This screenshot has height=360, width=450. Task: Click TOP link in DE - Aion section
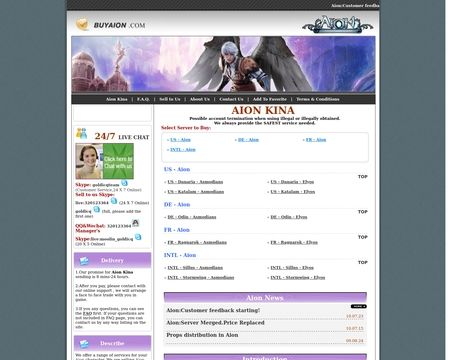click(x=363, y=212)
